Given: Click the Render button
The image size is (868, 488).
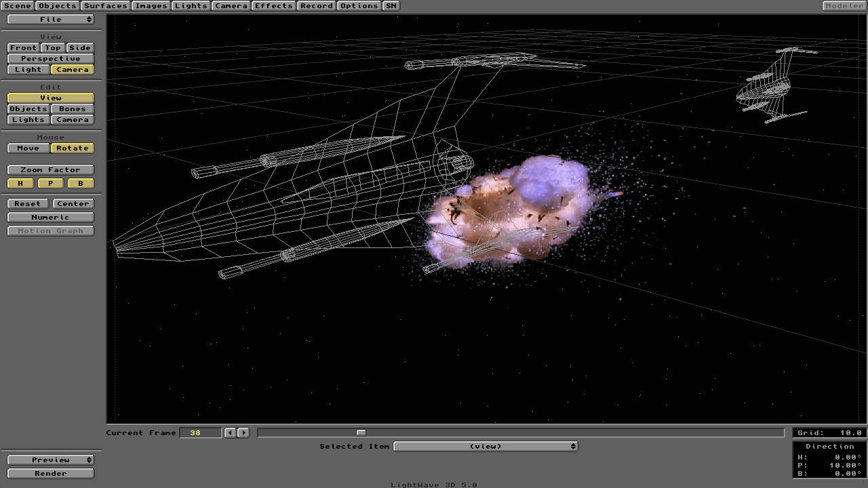Looking at the screenshot, I should coord(51,474).
